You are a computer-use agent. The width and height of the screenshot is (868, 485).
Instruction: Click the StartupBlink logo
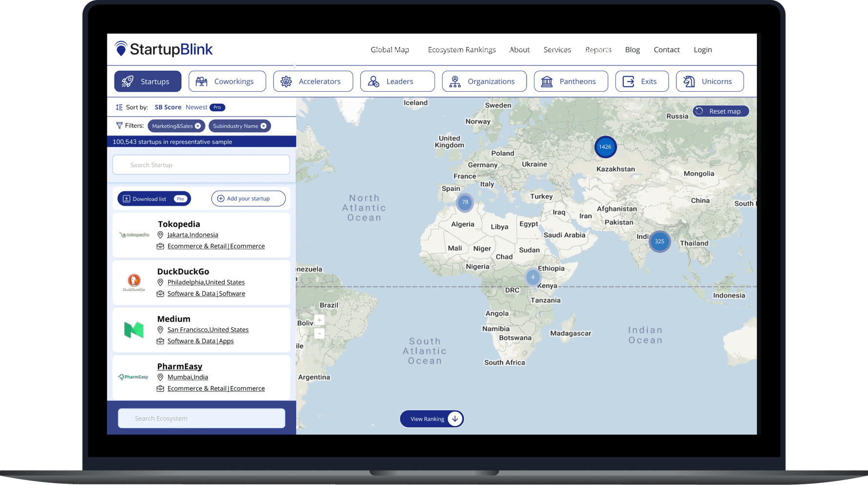tap(163, 49)
